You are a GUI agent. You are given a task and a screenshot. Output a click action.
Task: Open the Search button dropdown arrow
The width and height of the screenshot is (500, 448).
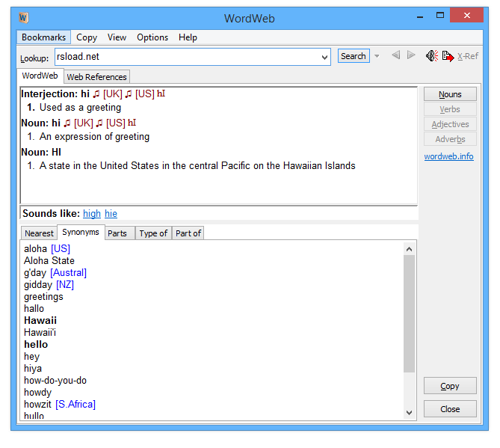377,56
